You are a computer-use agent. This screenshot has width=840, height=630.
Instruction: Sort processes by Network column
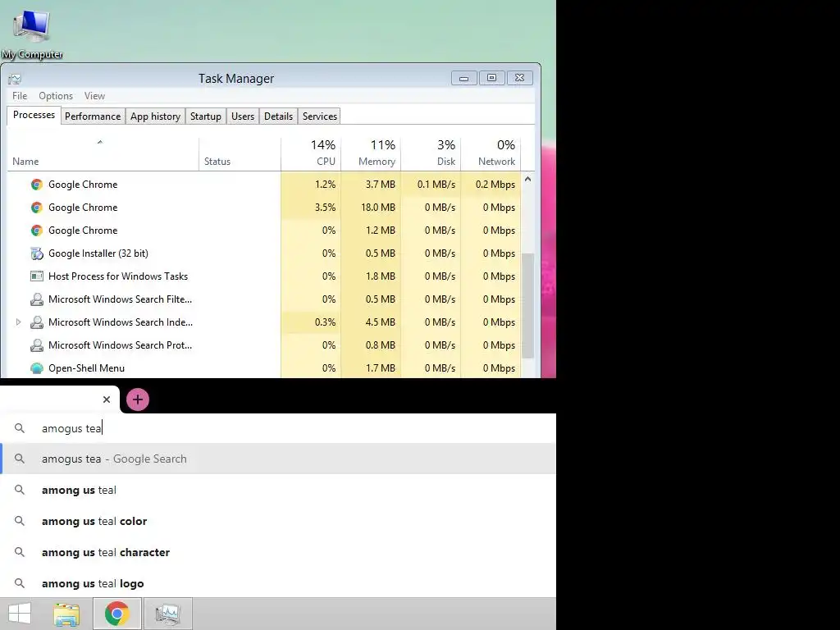(491, 153)
